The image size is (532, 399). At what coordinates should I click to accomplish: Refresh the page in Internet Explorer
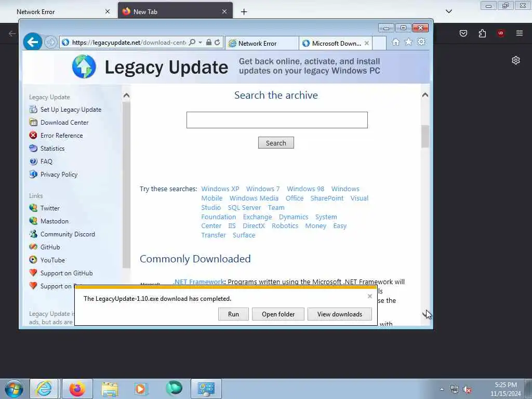(x=217, y=43)
